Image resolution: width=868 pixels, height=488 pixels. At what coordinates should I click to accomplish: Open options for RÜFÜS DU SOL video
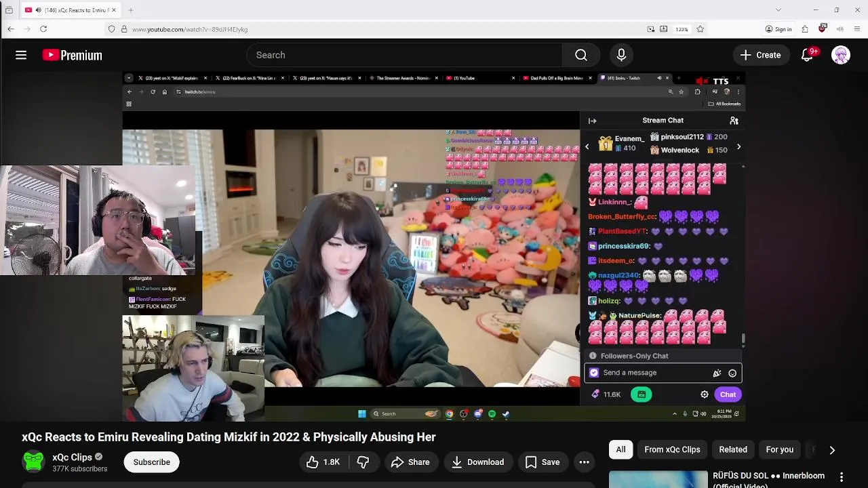tap(842, 478)
